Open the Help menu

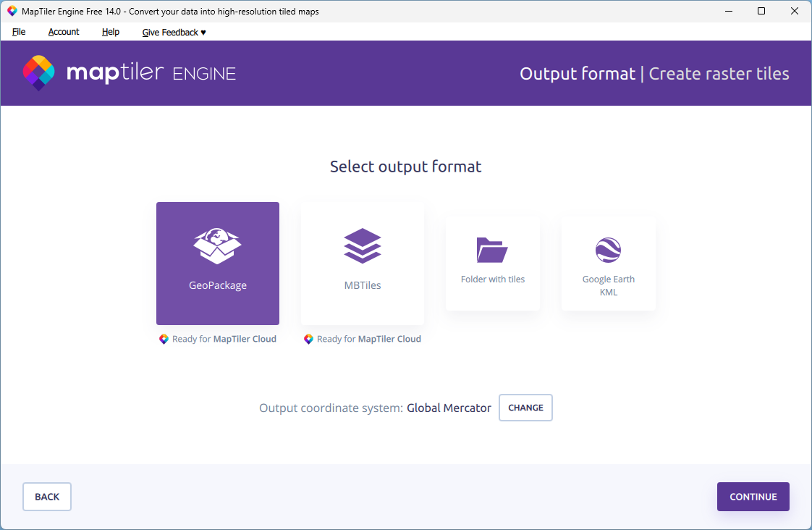coord(110,32)
